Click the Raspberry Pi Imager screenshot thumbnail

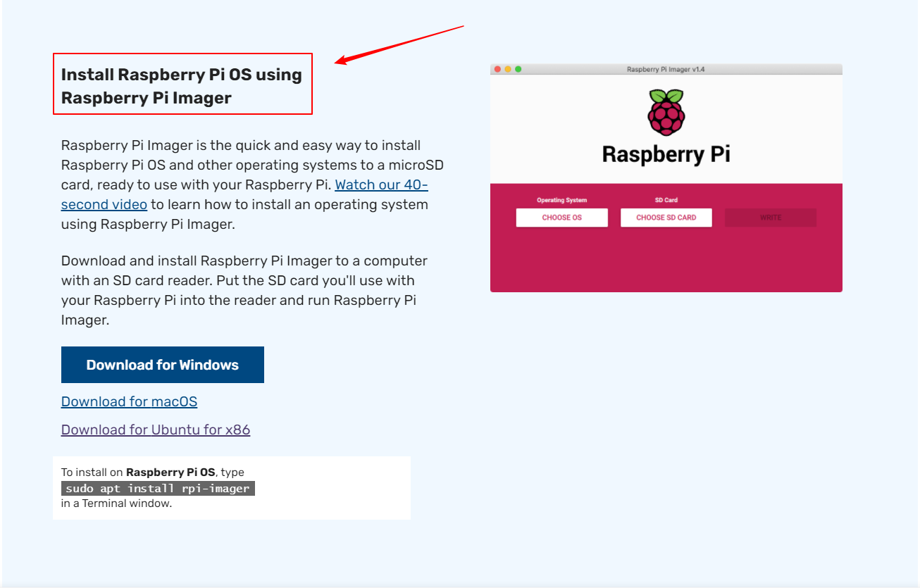666,177
